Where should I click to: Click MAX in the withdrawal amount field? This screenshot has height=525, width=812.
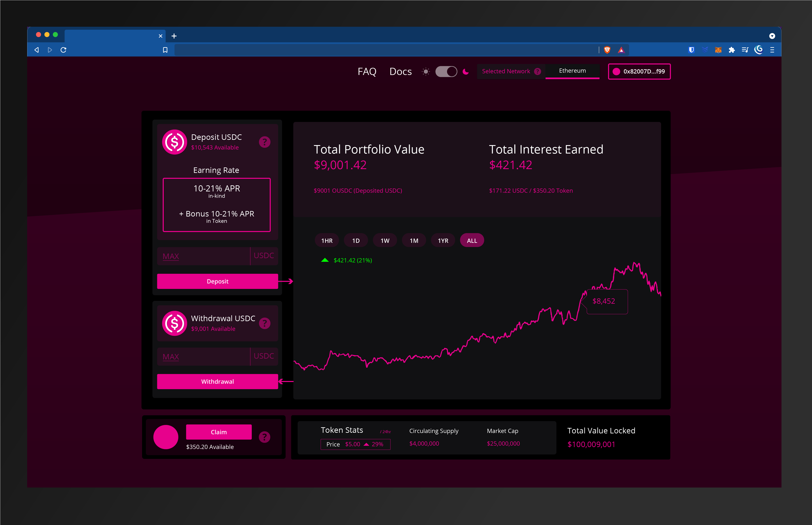(x=171, y=357)
